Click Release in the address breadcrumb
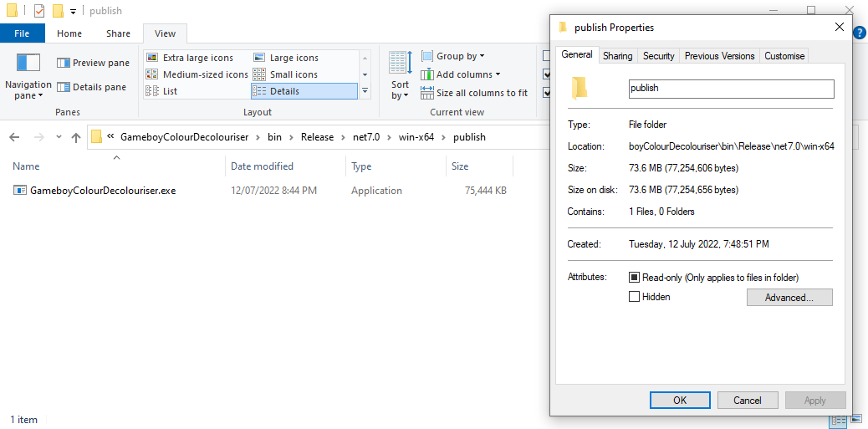Viewport: 868px width, 429px height. point(317,136)
